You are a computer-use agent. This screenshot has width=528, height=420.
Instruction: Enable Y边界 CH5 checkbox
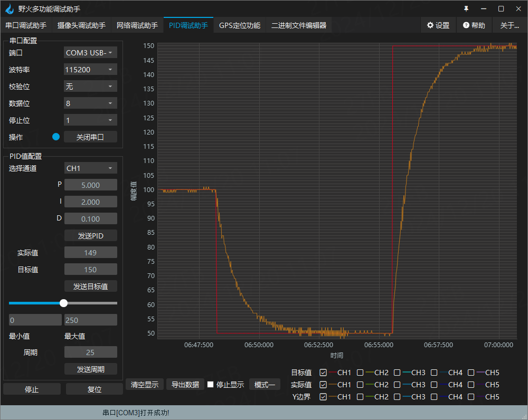coord(471,397)
